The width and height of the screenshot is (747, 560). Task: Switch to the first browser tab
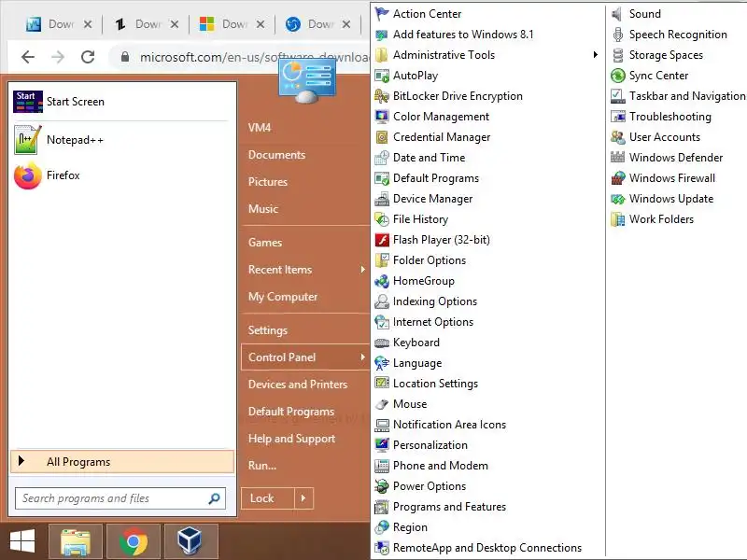59,24
